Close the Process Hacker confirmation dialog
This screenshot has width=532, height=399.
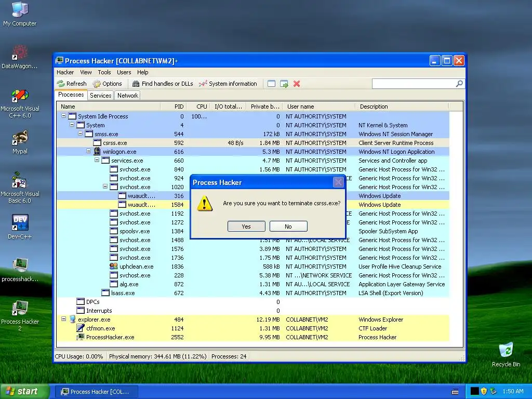click(338, 182)
